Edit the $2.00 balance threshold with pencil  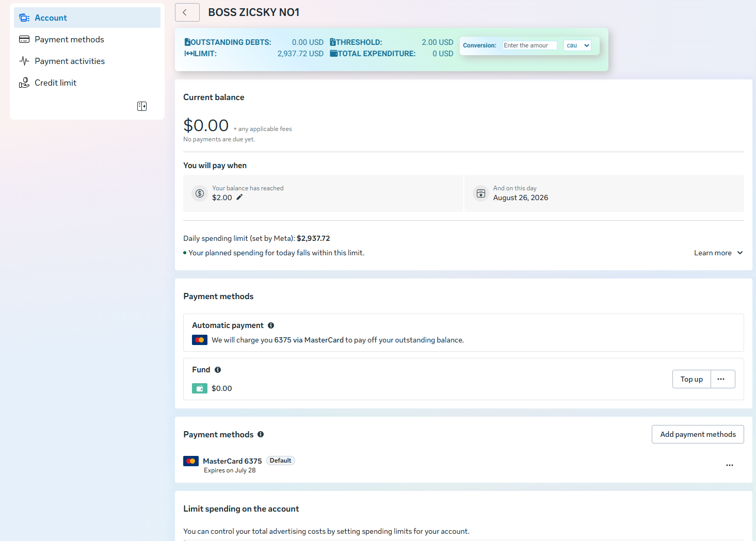click(x=239, y=198)
